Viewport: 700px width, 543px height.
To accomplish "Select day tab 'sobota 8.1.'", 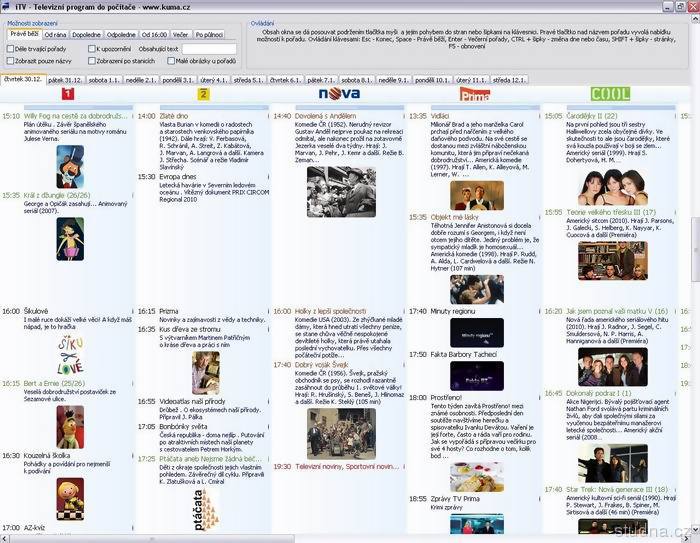I will 357,80.
